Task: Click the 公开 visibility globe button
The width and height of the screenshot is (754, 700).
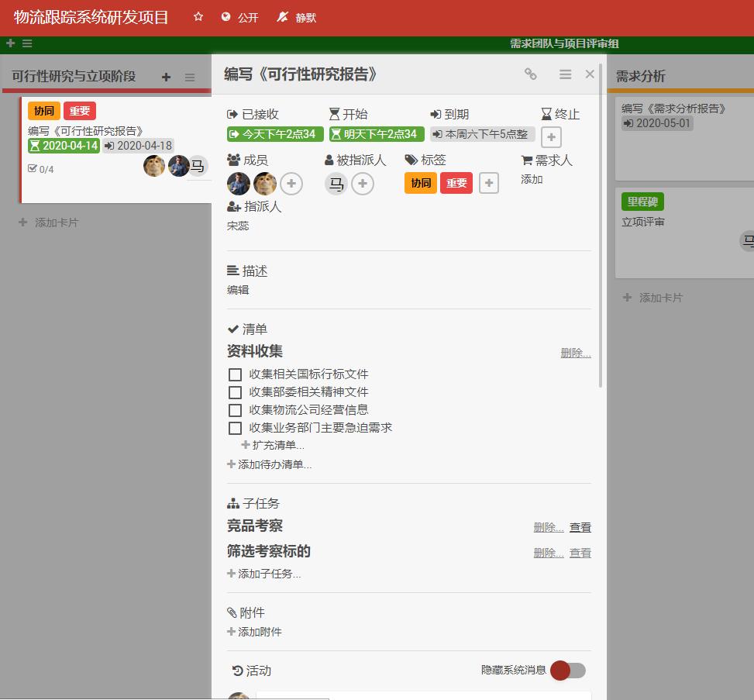Action: coord(239,18)
